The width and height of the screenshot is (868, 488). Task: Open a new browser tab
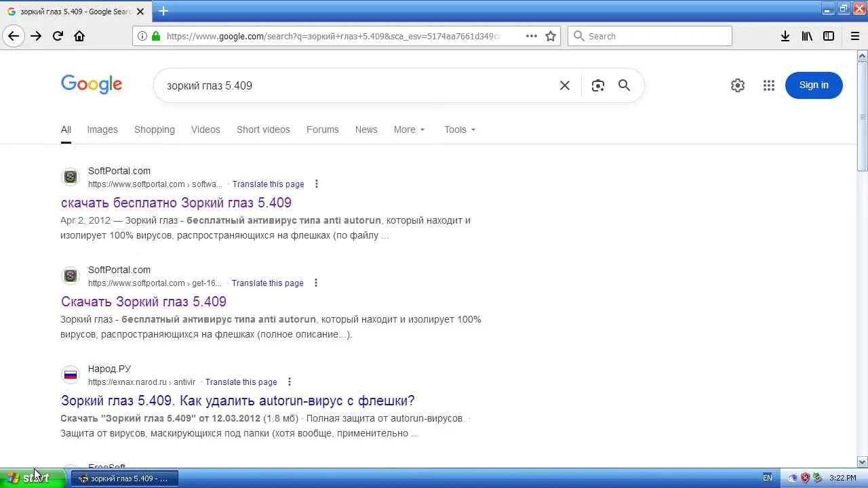pyautogui.click(x=163, y=11)
